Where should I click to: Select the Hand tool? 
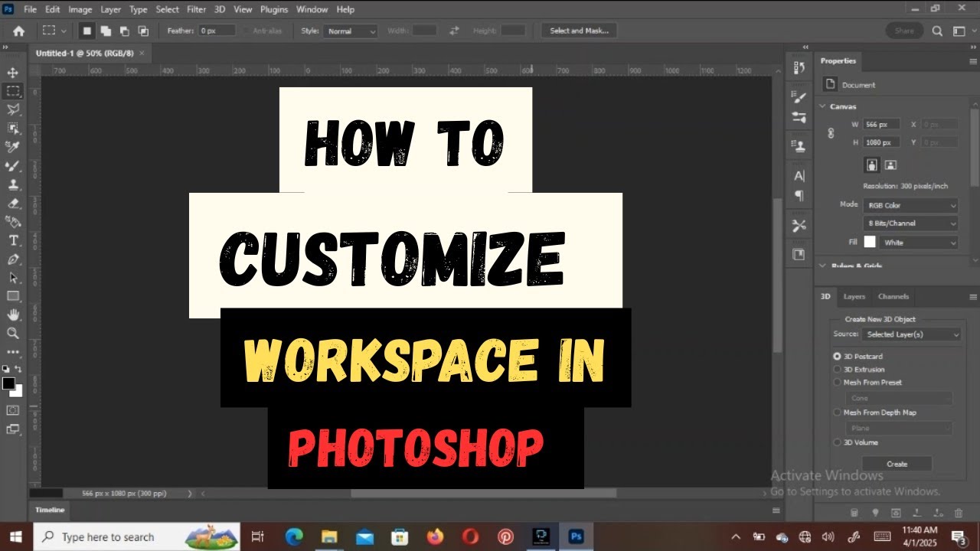(x=13, y=315)
